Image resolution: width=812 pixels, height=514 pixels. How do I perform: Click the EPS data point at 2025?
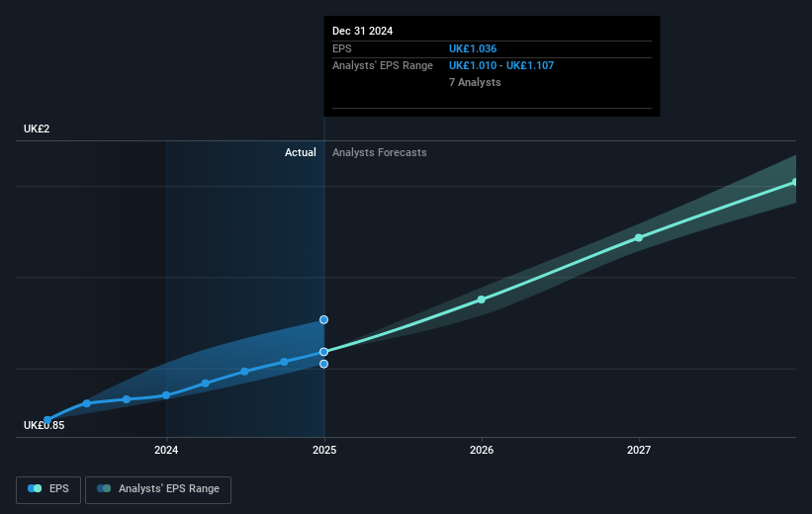pos(323,352)
